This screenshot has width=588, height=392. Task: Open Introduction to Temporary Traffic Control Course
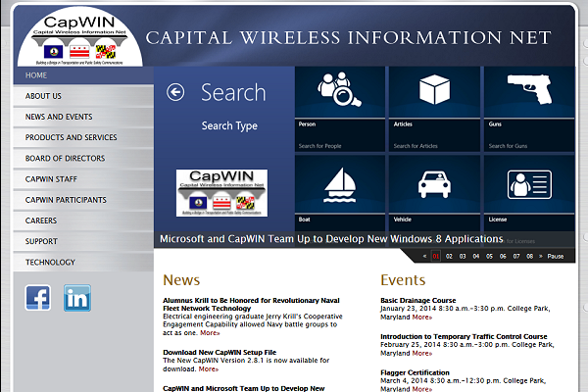(x=464, y=336)
